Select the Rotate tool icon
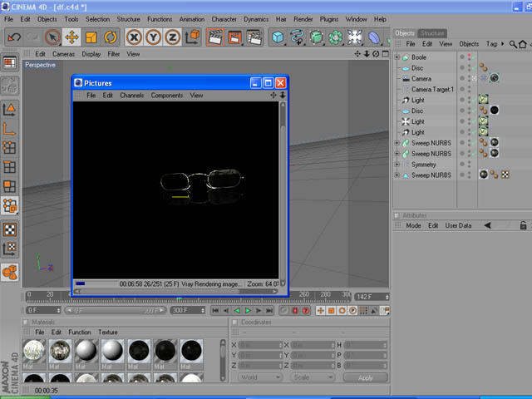This screenshot has height=399, width=532. [110, 37]
